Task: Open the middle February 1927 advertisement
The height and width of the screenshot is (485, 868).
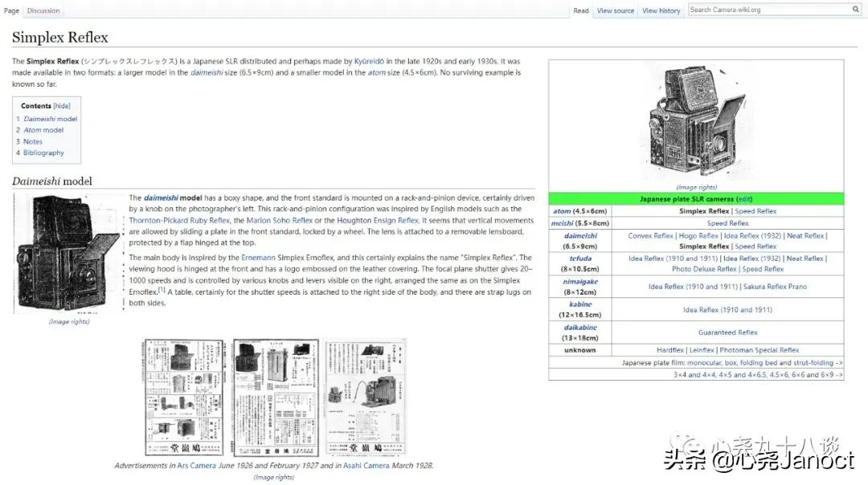Action: tap(276, 397)
